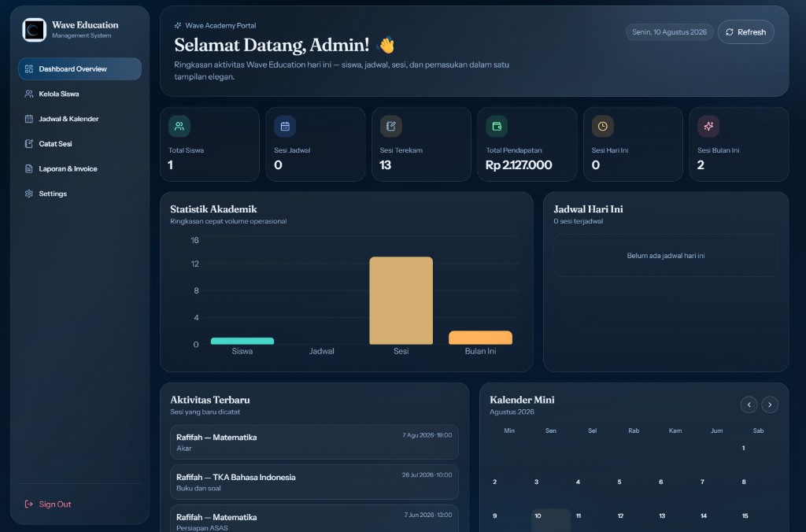
Task: Click the Jadwal Hari Ini heading
Action: 588,209
